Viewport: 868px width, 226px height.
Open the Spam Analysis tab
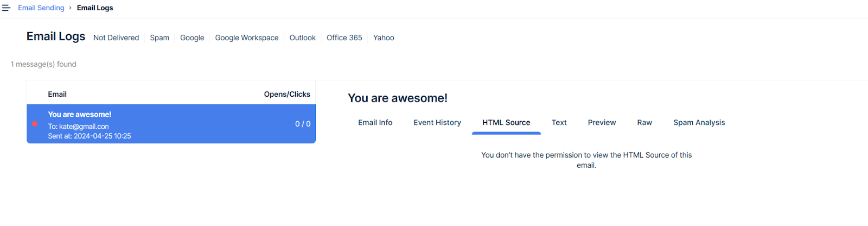coord(699,123)
